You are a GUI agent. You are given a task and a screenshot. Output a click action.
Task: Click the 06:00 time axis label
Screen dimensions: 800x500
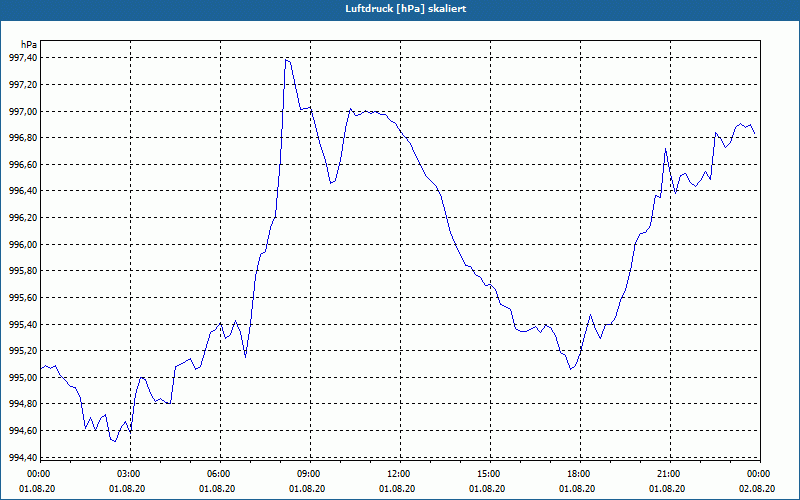point(220,474)
